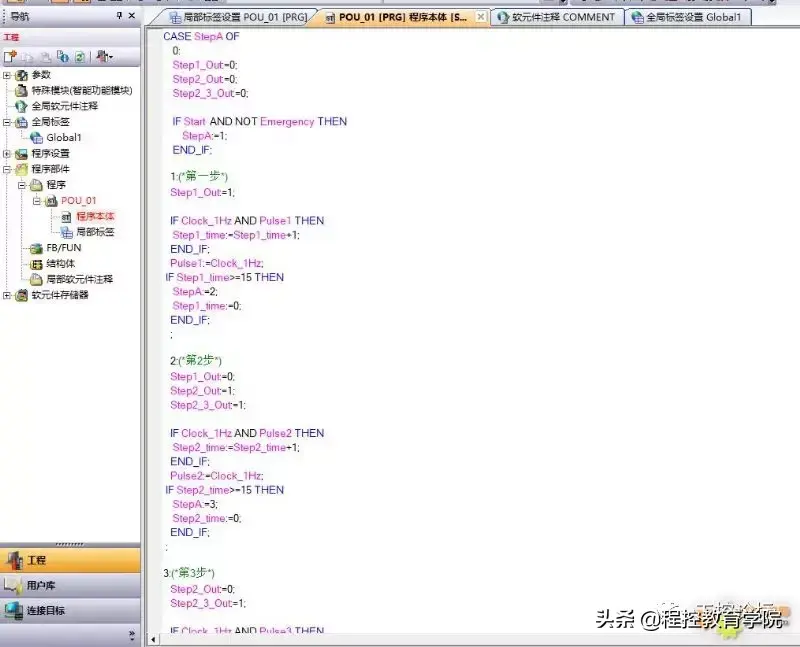Click the line 'Step1_time:=Step1_time+1;'
The image size is (800, 647).
pyautogui.click(x=236, y=235)
